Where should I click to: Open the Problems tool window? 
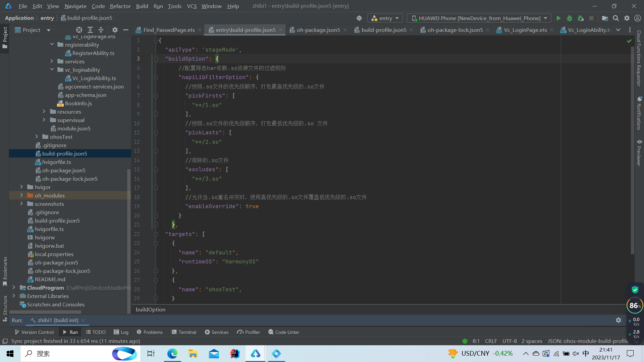[x=150, y=332]
